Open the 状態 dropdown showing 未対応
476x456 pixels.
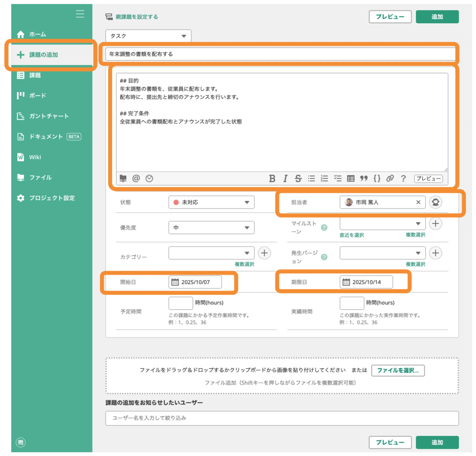coord(211,202)
